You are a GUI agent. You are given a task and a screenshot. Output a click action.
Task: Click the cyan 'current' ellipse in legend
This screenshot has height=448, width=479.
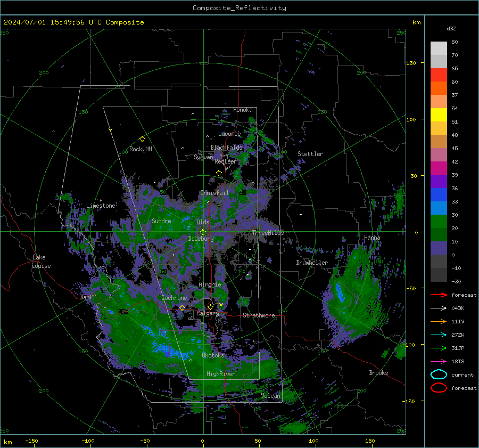coord(439,374)
